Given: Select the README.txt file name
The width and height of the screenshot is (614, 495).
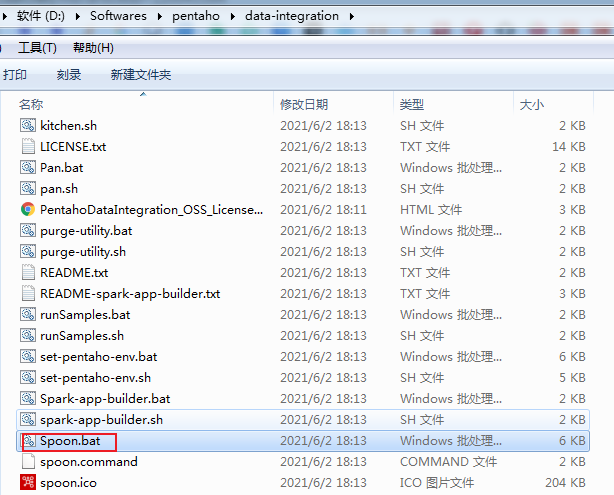Looking at the screenshot, I should 74,273.
